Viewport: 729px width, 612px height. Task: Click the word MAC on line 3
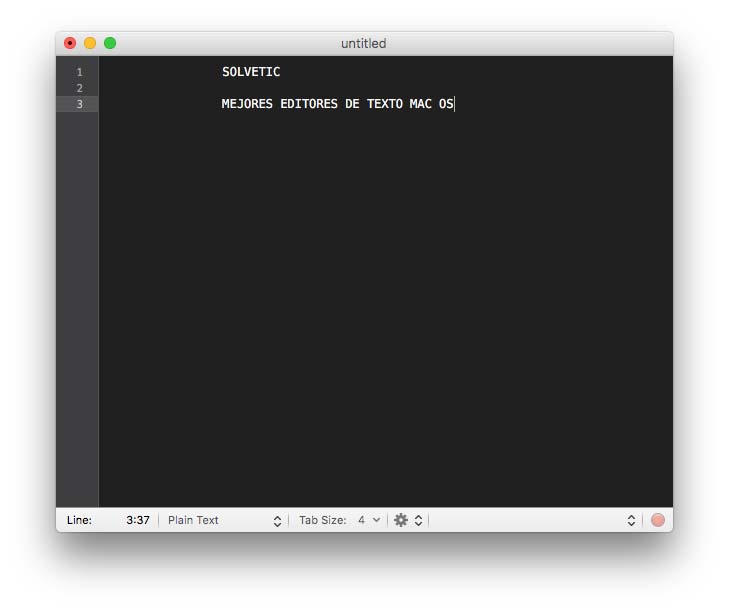(x=420, y=103)
